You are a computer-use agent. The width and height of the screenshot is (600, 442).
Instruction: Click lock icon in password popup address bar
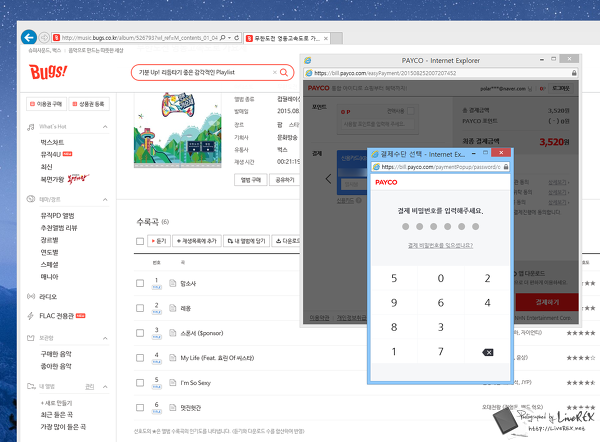pyautogui.click(x=506, y=167)
